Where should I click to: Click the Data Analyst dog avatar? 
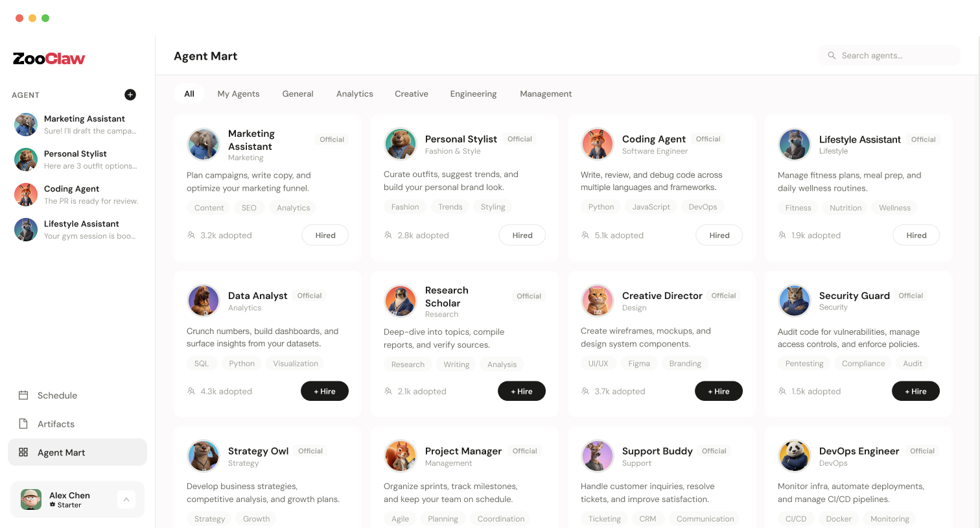tap(204, 300)
